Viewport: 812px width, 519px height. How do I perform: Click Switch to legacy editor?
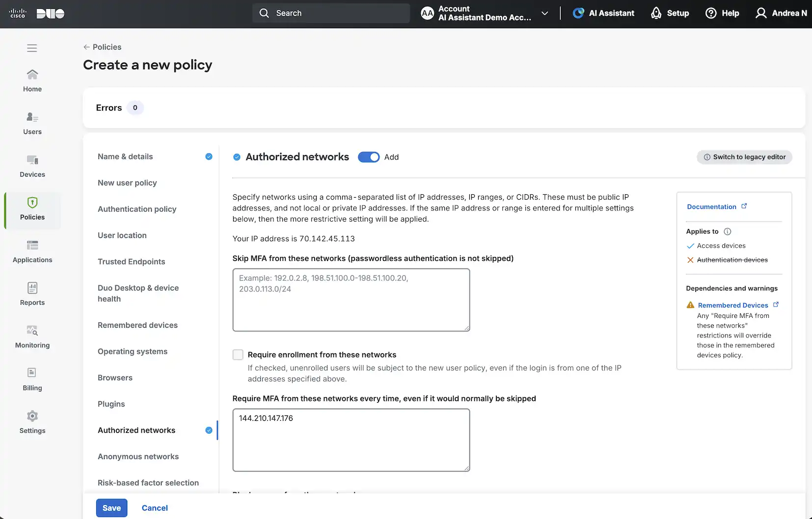click(744, 157)
